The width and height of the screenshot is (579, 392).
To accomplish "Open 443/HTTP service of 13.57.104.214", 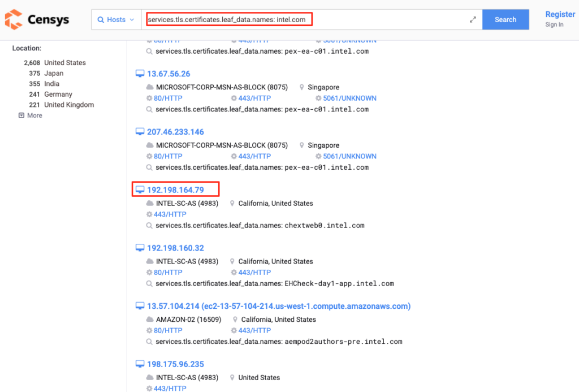I will pos(254,330).
